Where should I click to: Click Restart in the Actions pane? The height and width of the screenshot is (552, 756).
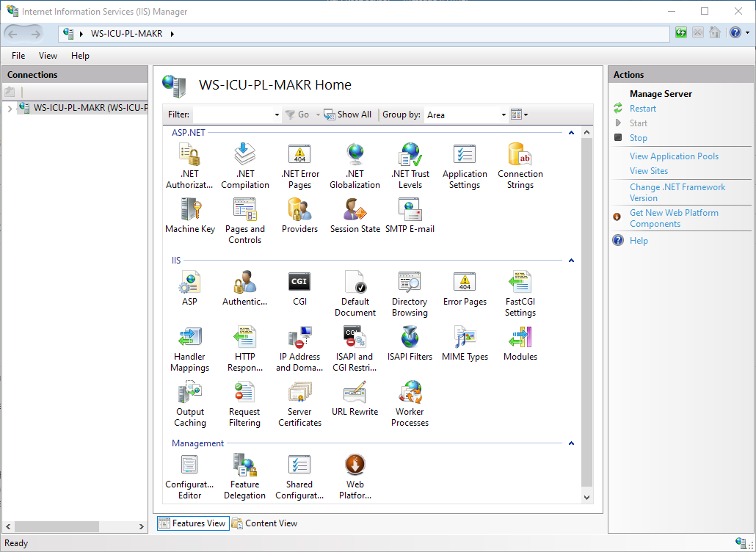(643, 109)
